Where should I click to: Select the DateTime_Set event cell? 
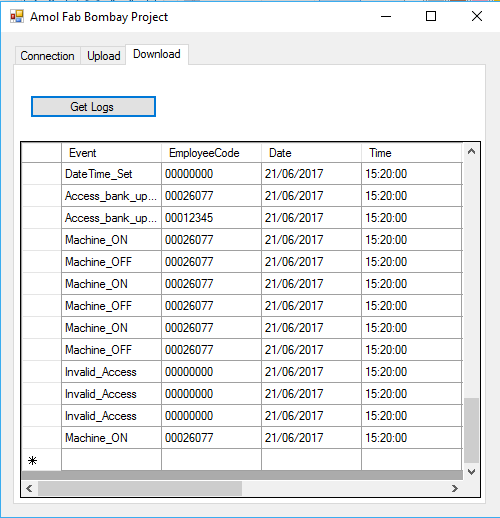(111, 174)
